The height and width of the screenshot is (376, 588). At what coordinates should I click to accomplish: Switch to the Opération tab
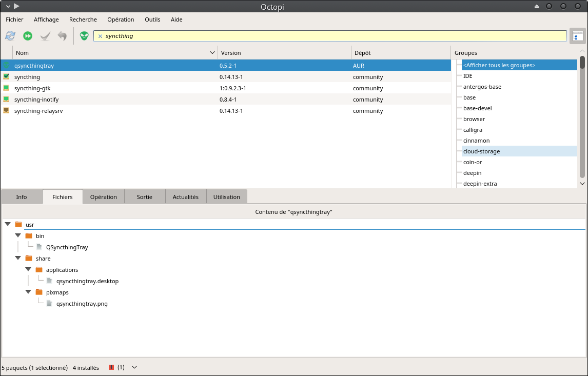click(104, 197)
